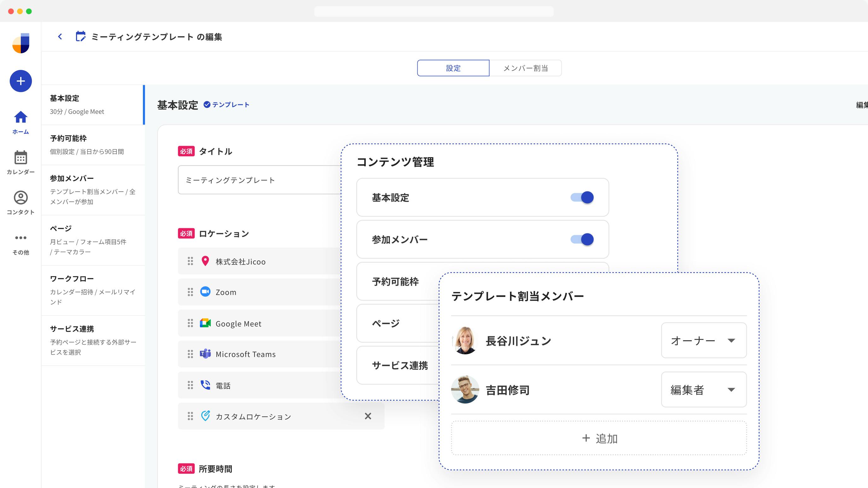
Task: Open the オーナー role dropdown for 長谷川ジュン
Action: (704, 340)
